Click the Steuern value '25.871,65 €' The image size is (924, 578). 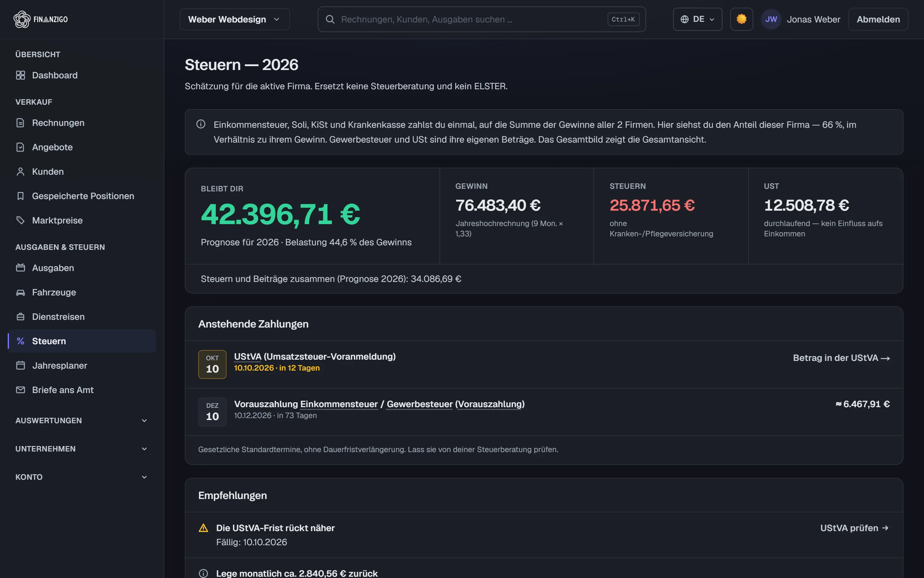tap(652, 205)
